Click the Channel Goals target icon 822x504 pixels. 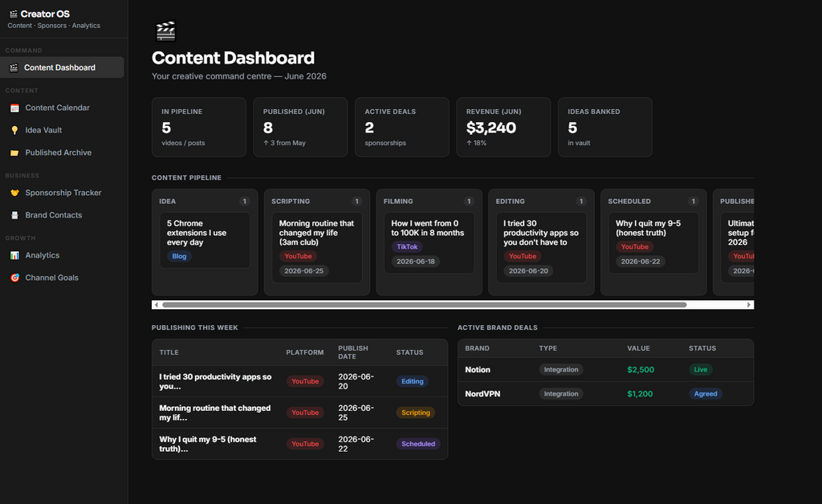click(14, 278)
